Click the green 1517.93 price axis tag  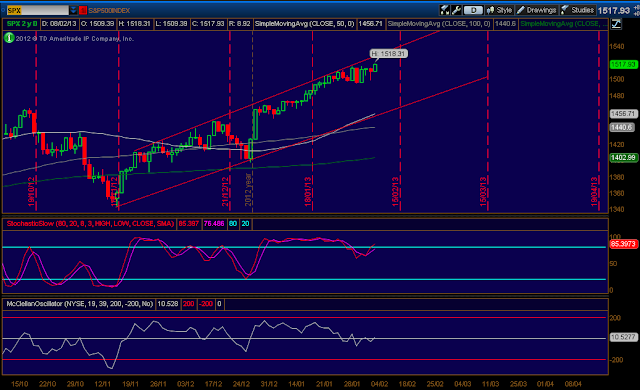[623, 64]
